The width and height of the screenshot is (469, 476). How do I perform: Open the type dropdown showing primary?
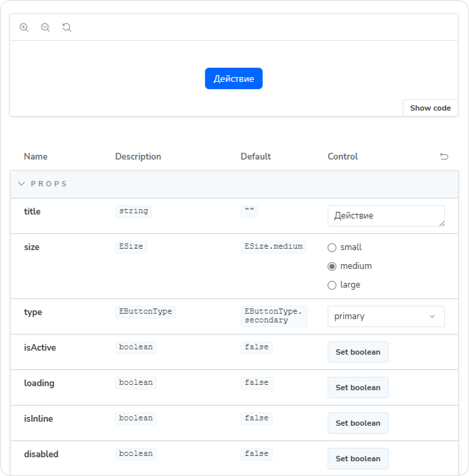point(386,316)
